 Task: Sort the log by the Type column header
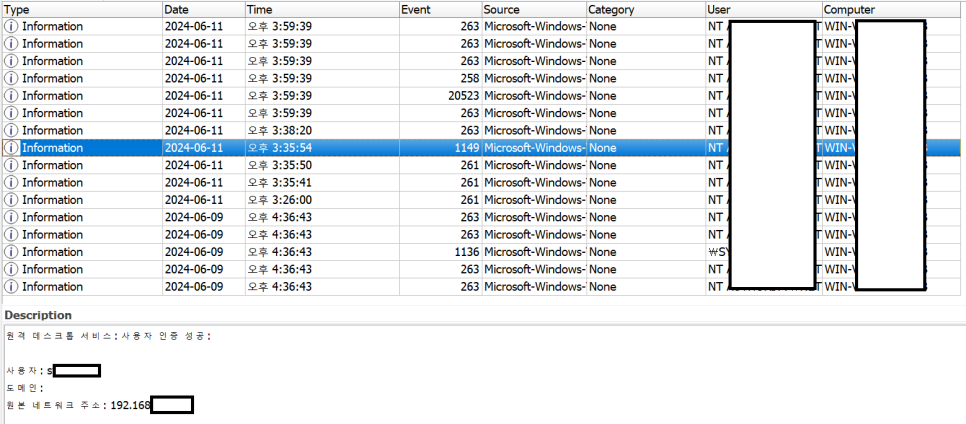(82, 10)
